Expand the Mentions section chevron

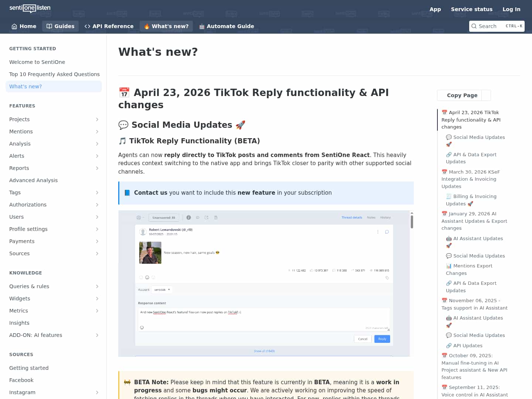pyautogui.click(x=97, y=132)
